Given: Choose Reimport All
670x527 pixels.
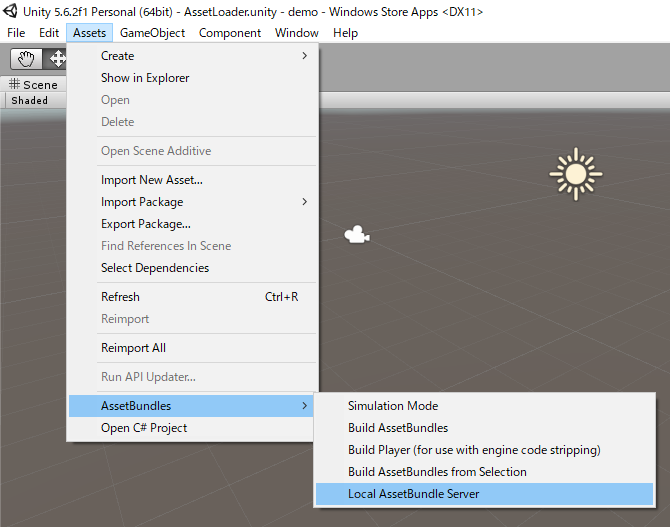Looking at the screenshot, I should tap(192, 348).
